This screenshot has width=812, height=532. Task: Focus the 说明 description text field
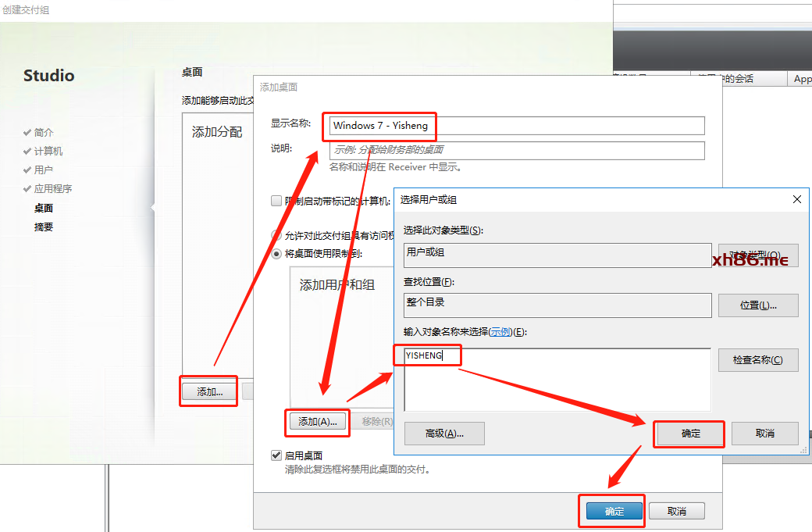point(517,150)
